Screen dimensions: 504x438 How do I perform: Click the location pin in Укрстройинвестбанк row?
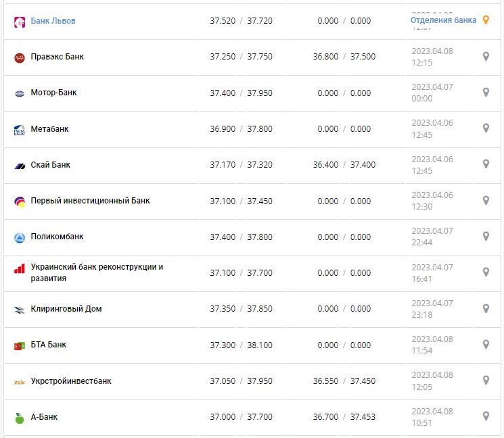[485, 381]
